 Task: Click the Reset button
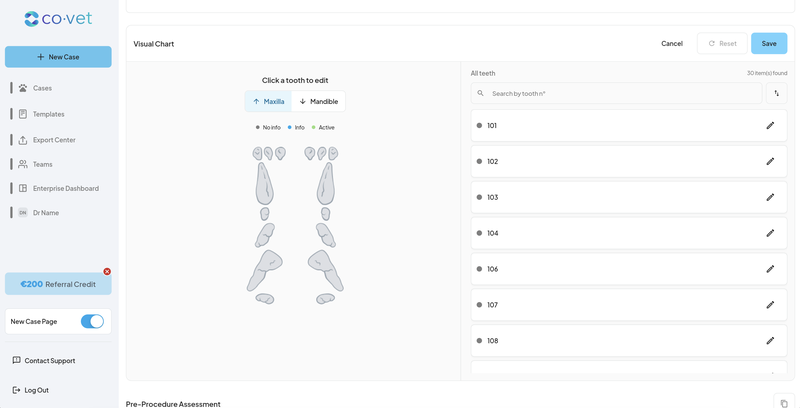722,44
